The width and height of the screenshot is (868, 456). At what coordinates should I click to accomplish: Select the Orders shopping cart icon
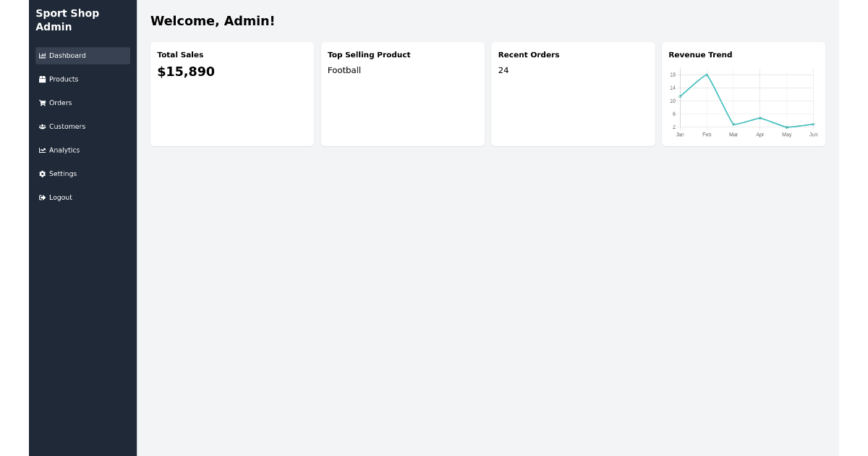click(43, 103)
